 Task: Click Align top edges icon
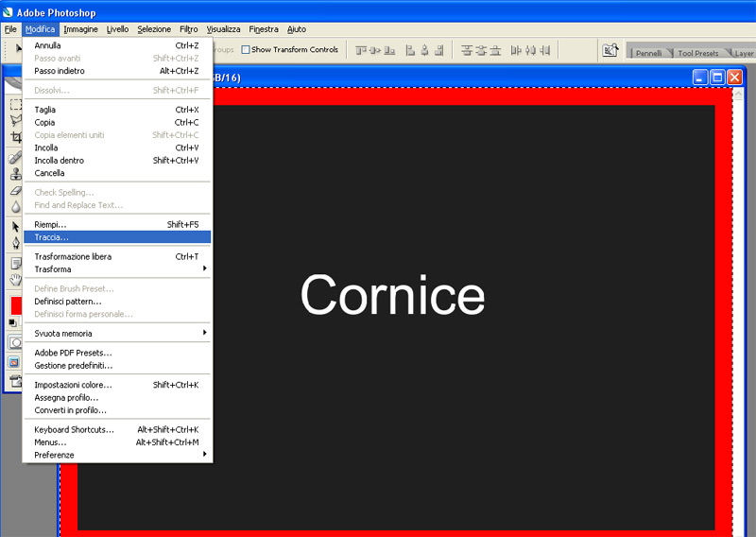361,50
